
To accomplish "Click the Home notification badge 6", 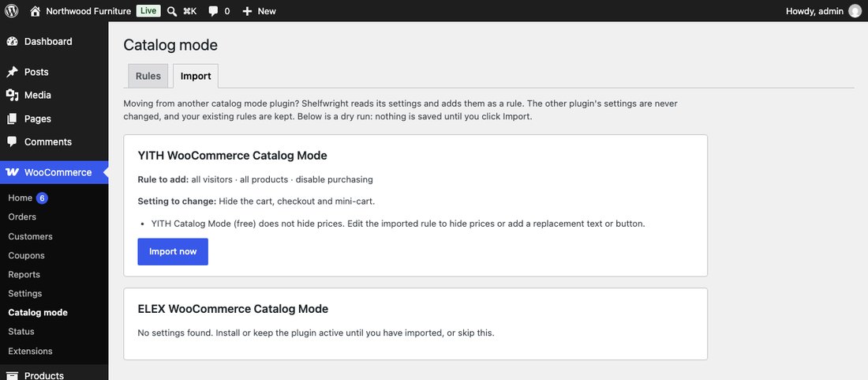I will 42,198.
